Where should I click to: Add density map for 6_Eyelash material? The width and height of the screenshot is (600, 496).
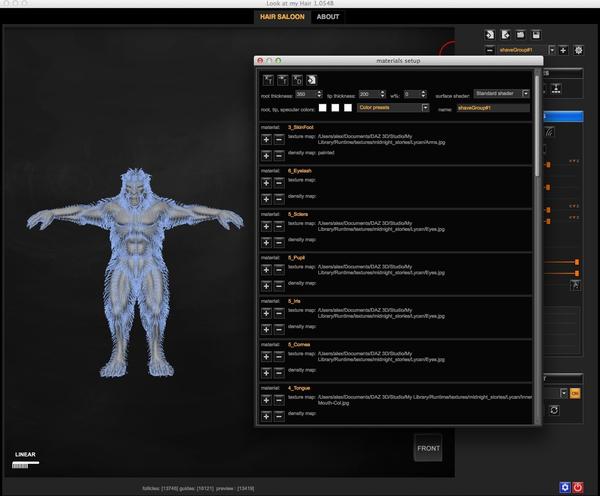266,199
